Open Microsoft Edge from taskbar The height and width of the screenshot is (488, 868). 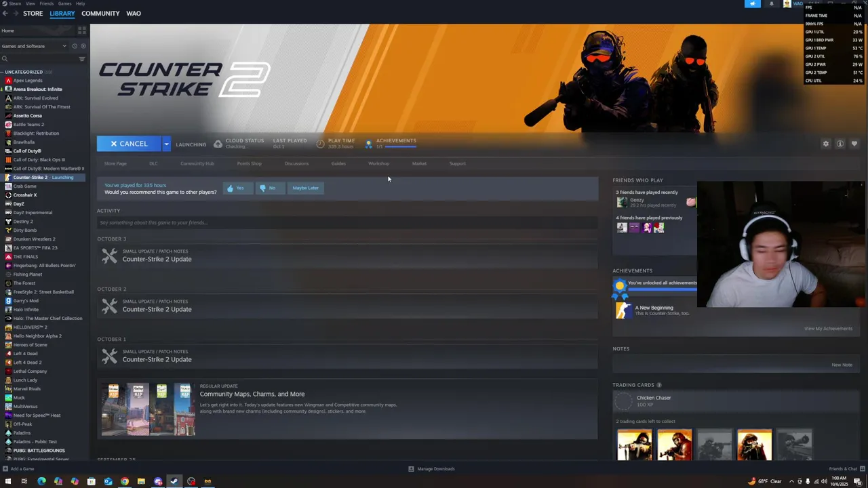41,481
